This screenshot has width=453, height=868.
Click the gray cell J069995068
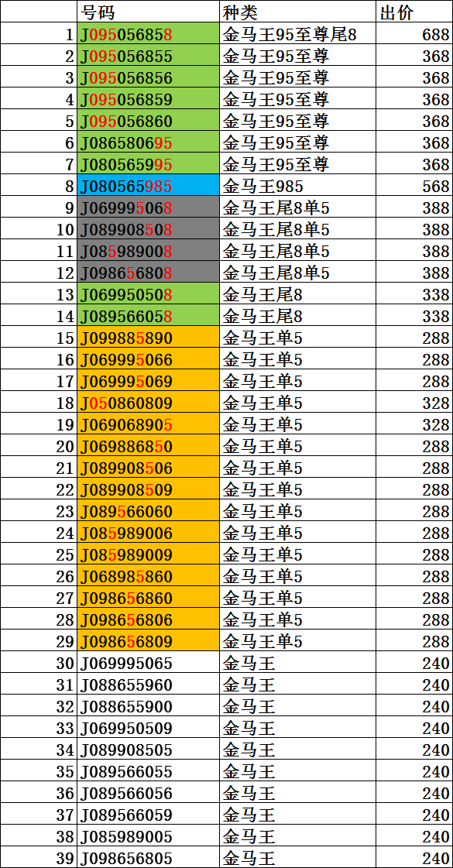[148, 208]
